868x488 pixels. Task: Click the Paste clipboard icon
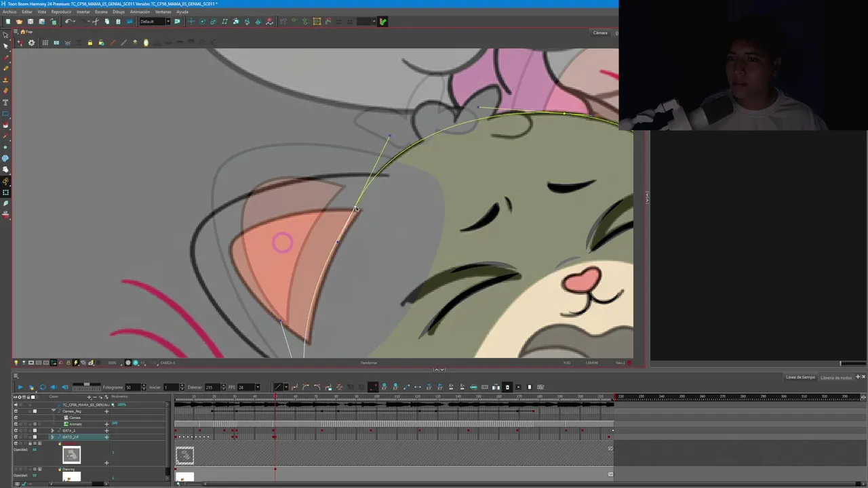coord(118,22)
